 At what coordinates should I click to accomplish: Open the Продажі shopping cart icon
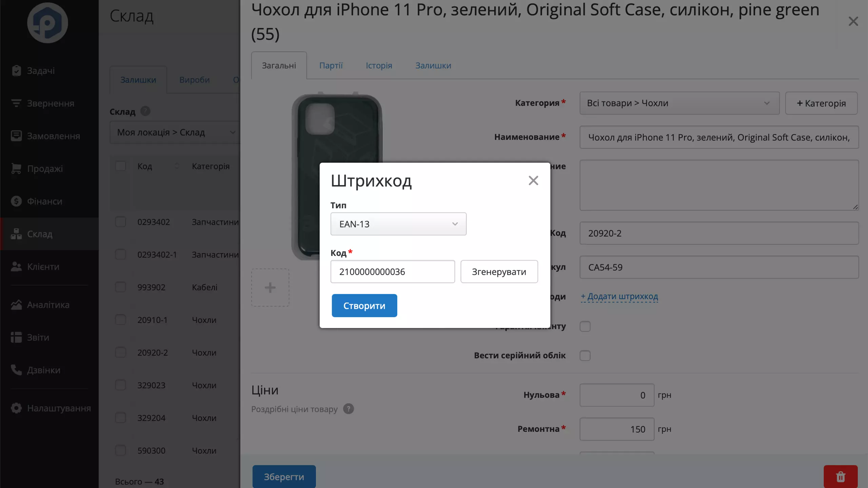click(x=16, y=168)
